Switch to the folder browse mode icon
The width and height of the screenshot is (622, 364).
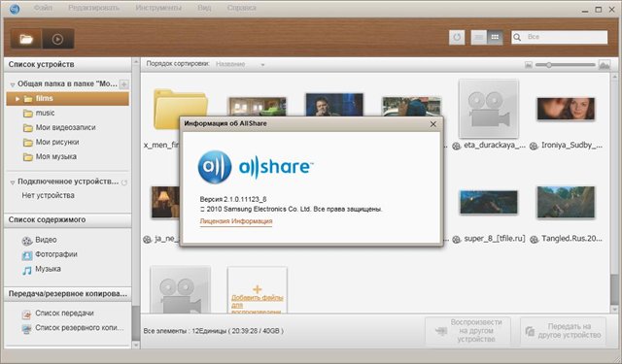point(26,39)
